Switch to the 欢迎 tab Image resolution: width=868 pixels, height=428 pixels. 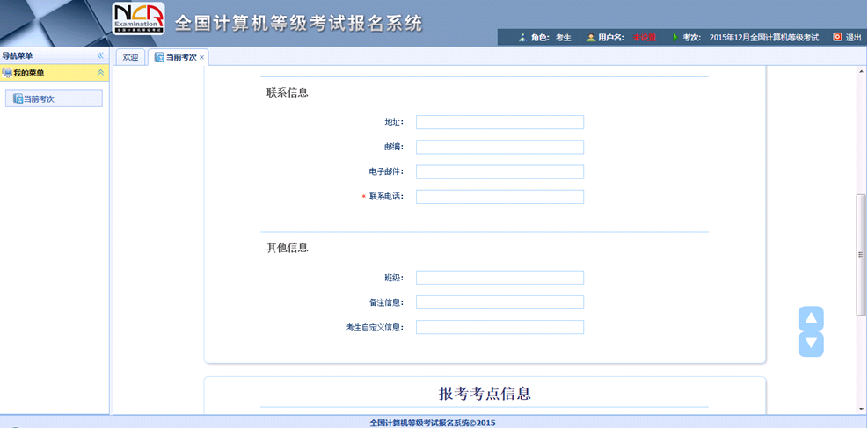click(130, 57)
